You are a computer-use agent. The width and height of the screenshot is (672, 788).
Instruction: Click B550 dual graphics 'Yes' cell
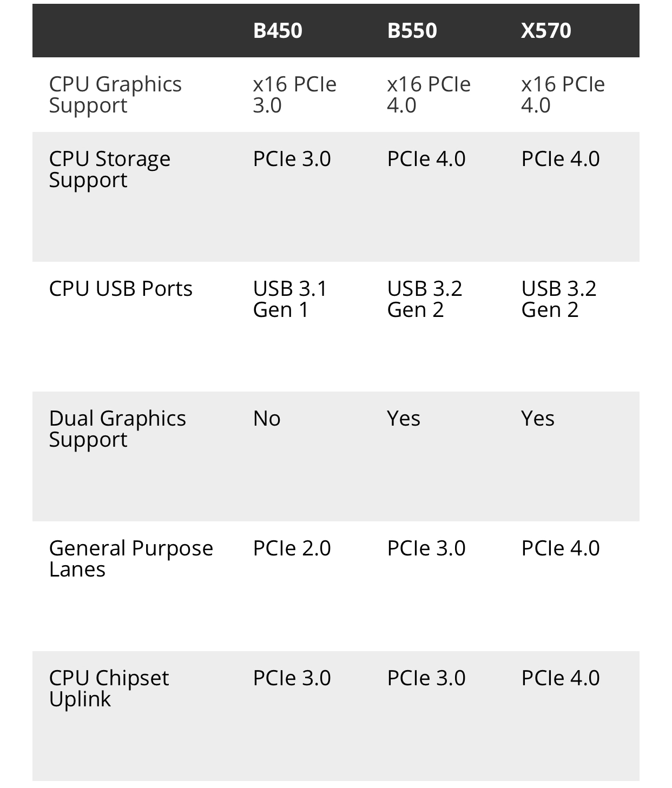click(404, 419)
